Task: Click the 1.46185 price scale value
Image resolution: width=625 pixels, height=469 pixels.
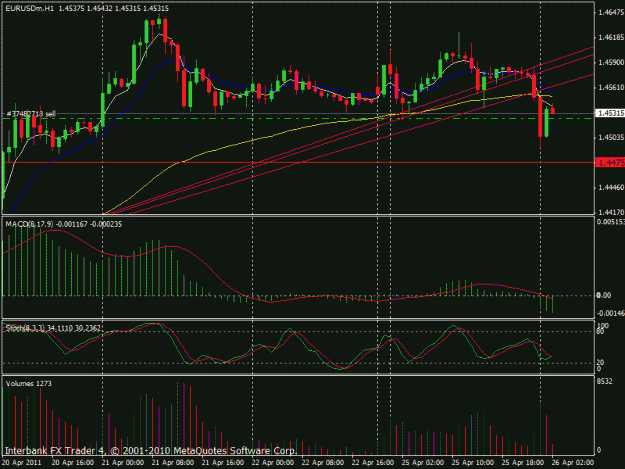Action: point(611,37)
